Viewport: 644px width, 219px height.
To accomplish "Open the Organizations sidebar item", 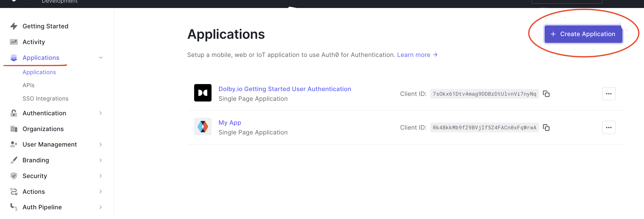I will (43, 129).
